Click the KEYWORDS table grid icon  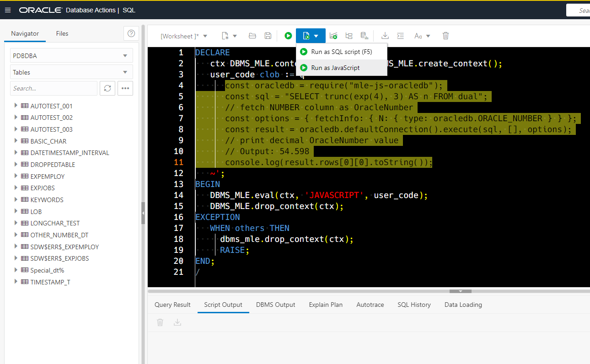coord(25,200)
